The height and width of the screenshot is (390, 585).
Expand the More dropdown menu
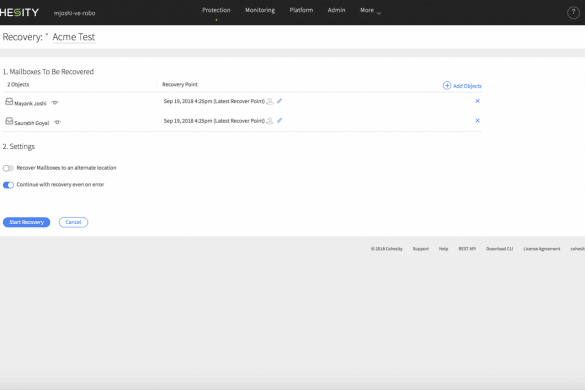pyautogui.click(x=370, y=10)
